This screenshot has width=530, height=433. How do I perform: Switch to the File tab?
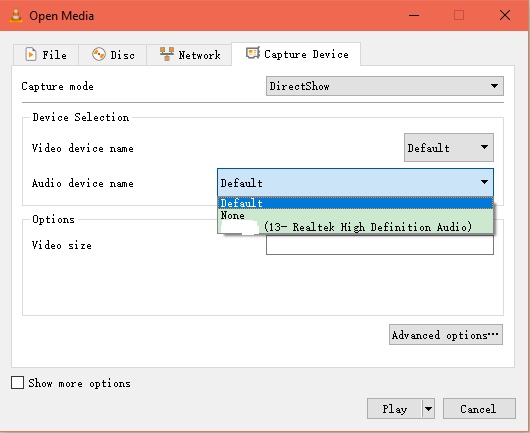(x=46, y=55)
